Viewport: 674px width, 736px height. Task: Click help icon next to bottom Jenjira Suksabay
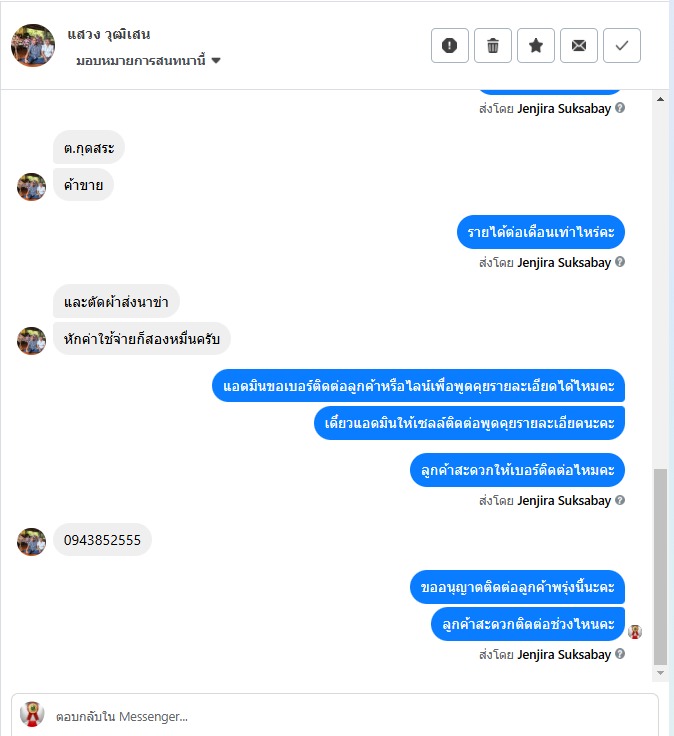tap(620, 653)
